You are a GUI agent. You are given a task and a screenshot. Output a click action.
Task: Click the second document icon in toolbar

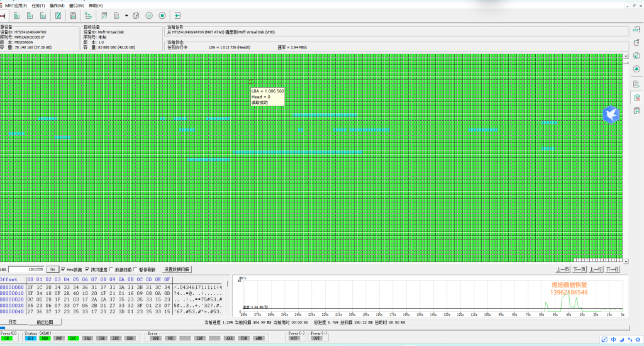[30, 16]
